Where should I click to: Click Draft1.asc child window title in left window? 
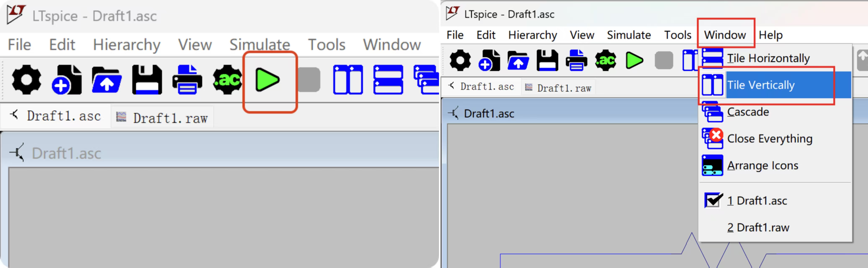click(66, 153)
